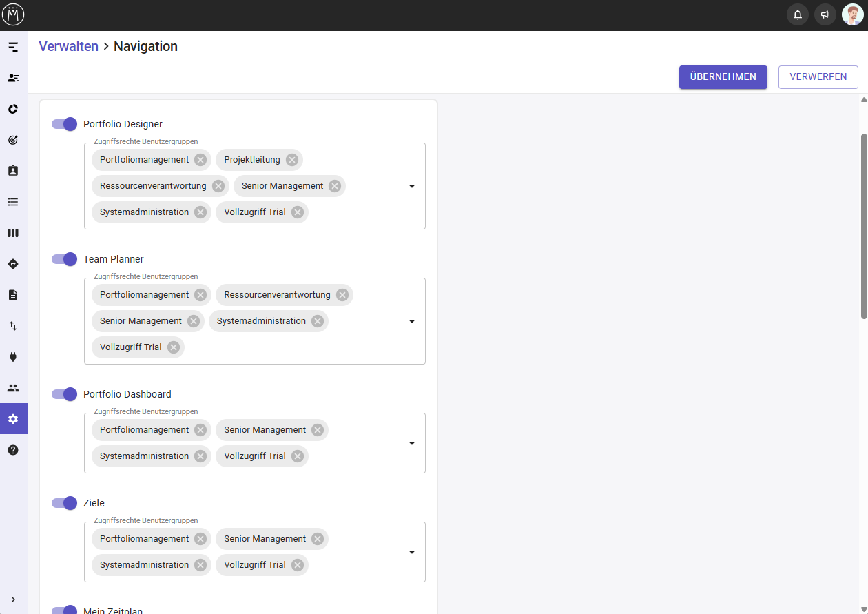This screenshot has height=614, width=868.
Task: Click the megaphone announcements icon
Action: click(825, 14)
